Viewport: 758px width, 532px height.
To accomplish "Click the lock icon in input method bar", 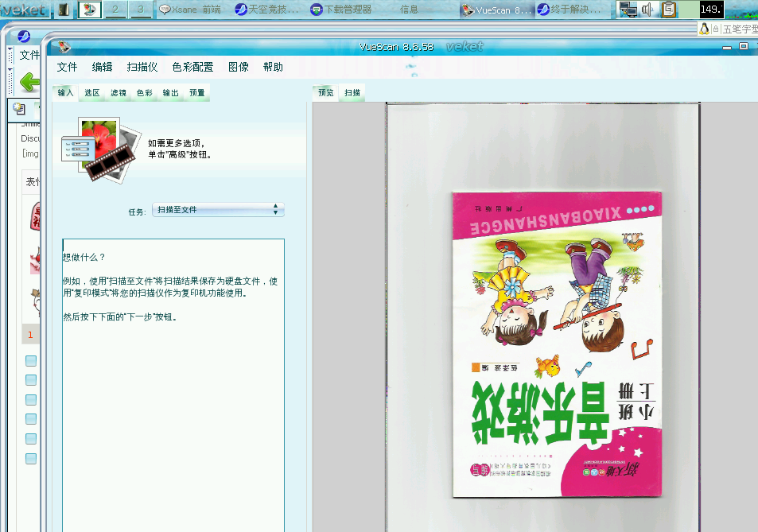I will click(716, 29).
